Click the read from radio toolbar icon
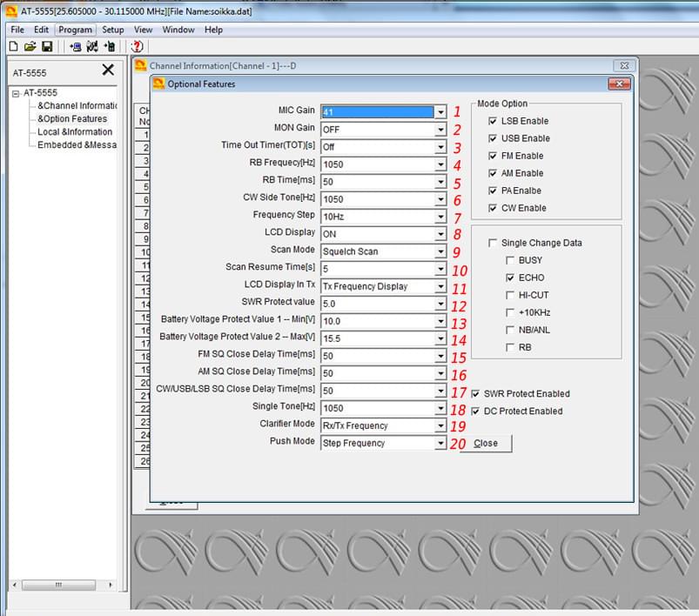The height and width of the screenshot is (616, 699). (76, 46)
